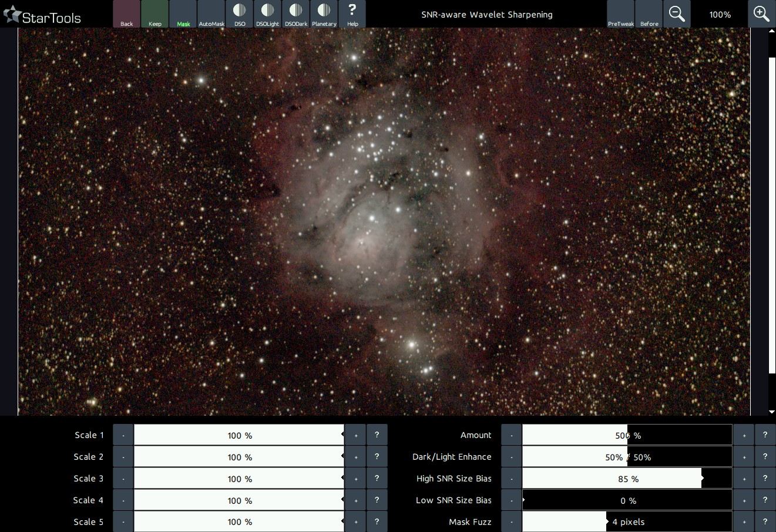The height and width of the screenshot is (532, 776).
Task: Click the High SNR Size Bias slider
Action: [x=627, y=479]
